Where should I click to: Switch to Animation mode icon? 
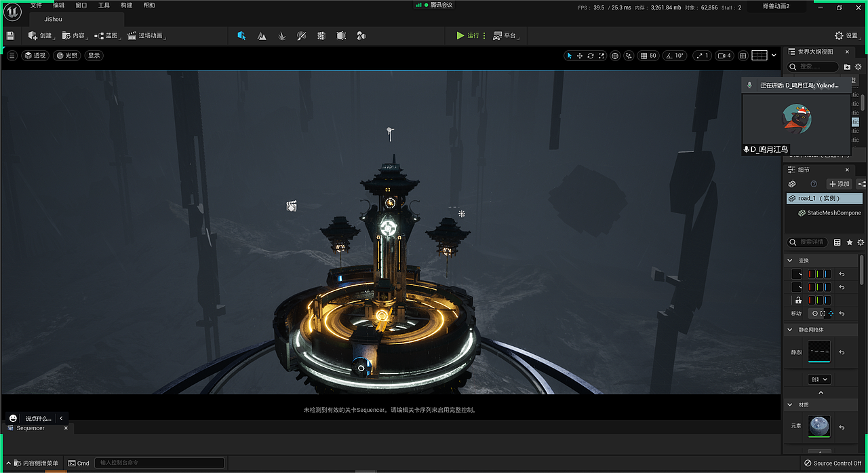[x=361, y=35]
